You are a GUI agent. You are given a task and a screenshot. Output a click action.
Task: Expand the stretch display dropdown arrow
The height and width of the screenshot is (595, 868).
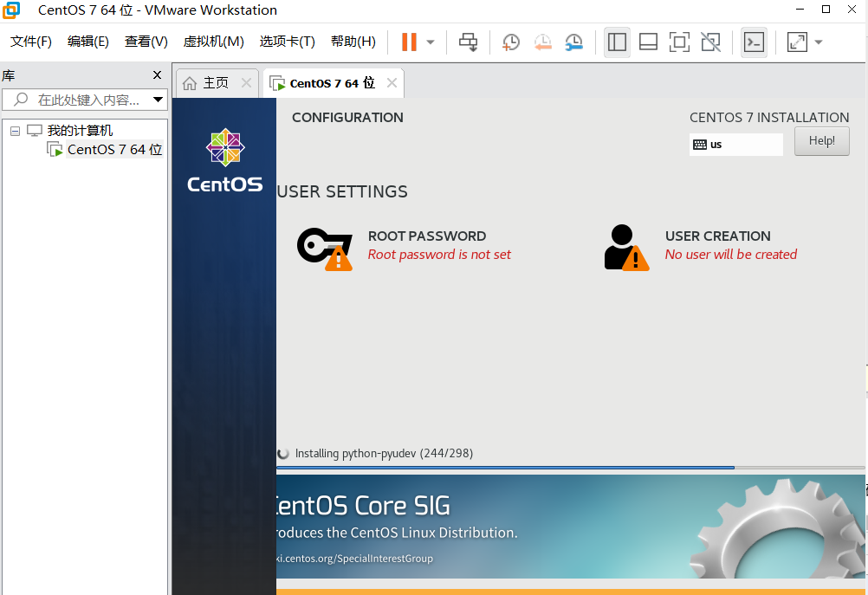pyautogui.click(x=819, y=42)
